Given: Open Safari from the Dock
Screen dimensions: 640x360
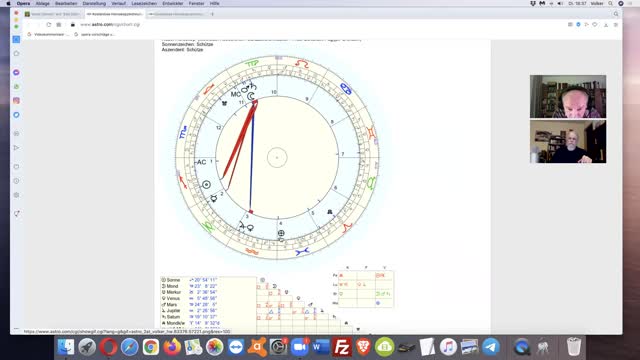Looking at the screenshot, I should [129, 347].
